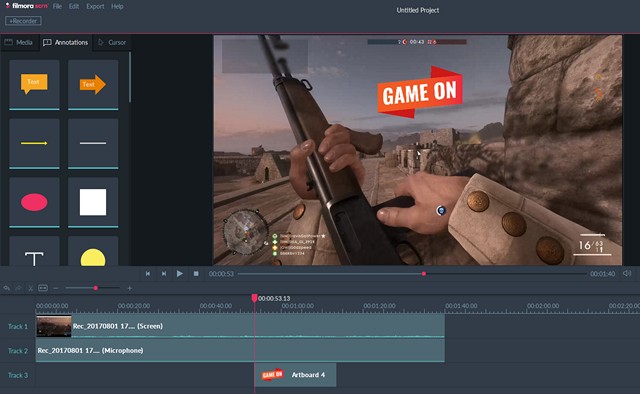The image size is (640, 394).
Task: Click the undo arrow icon
Action: pyautogui.click(x=7, y=288)
